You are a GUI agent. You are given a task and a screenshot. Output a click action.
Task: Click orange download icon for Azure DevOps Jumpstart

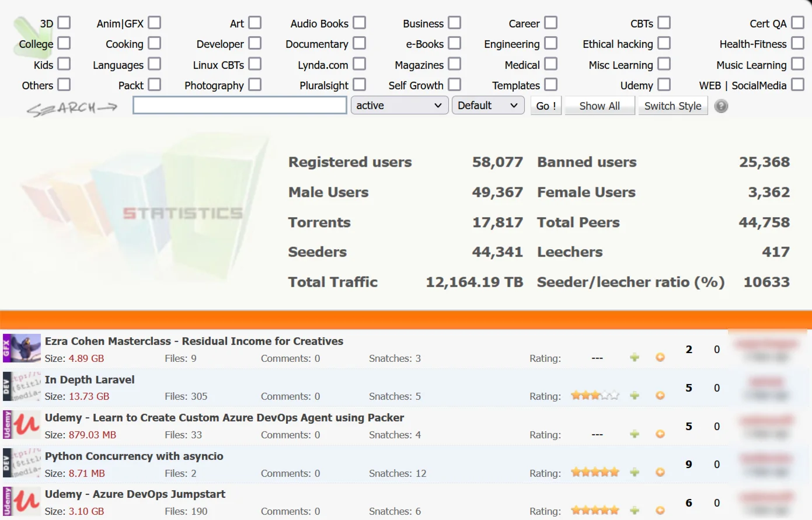(x=660, y=511)
